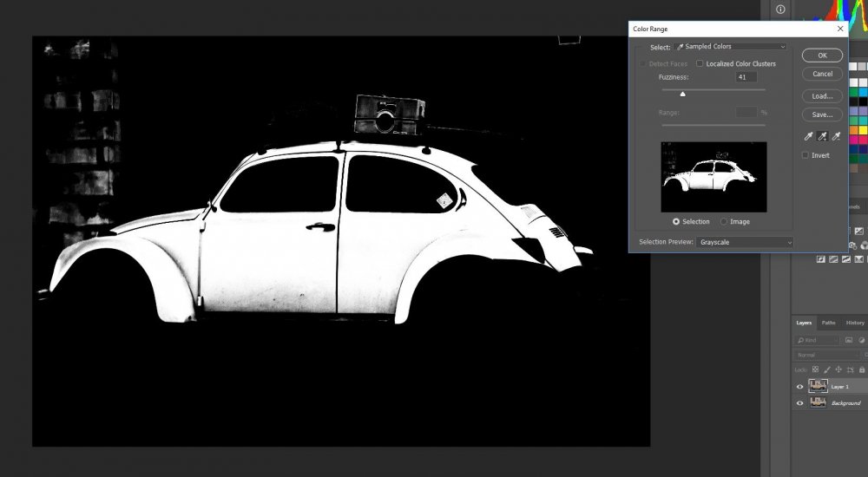Screen dimensions: 868x477
Task: Click the lock all padlock icon
Action: [862, 369]
